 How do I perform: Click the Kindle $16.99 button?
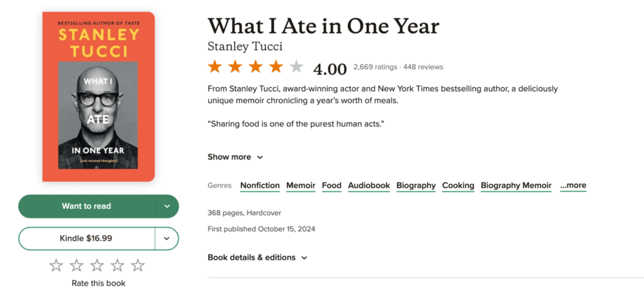[x=87, y=238]
